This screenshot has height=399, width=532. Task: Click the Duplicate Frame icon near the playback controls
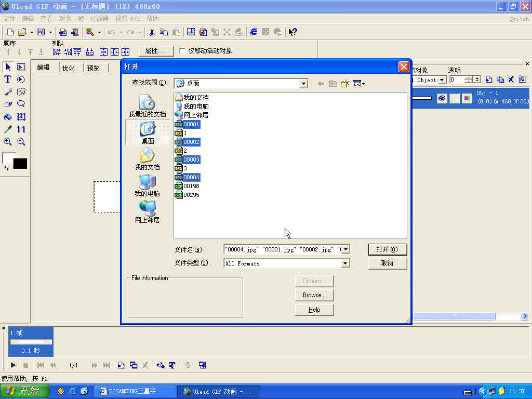[x=133, y=365]
